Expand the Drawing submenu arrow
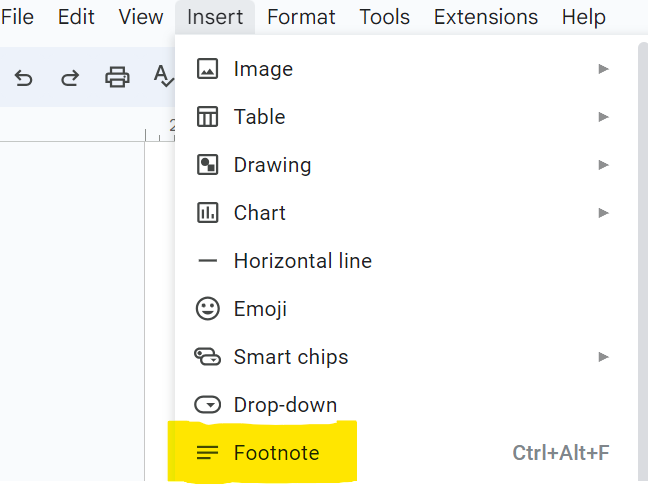This screenshot has width=648, height=485. pyautogui.click(x=603, y=164)
